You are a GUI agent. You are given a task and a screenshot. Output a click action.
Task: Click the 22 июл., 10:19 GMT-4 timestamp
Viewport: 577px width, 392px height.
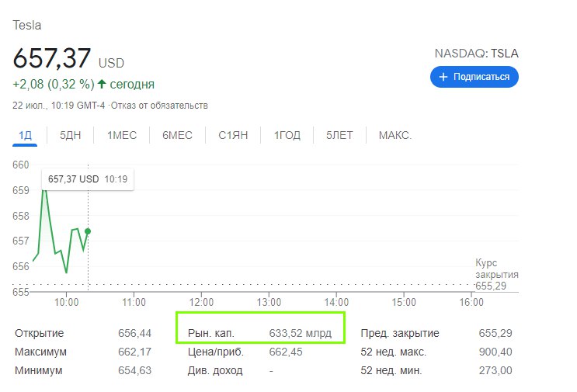(x=58, y=106)
